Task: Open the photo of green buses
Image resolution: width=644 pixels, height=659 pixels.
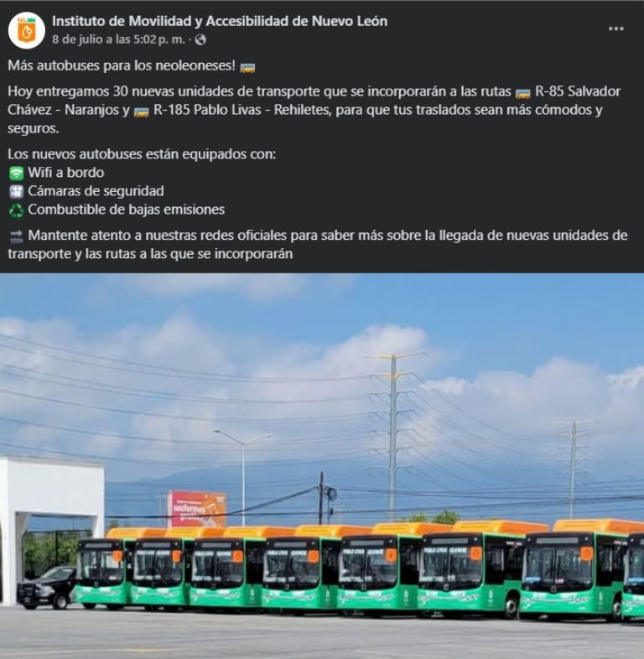Action: coord(322,465)
